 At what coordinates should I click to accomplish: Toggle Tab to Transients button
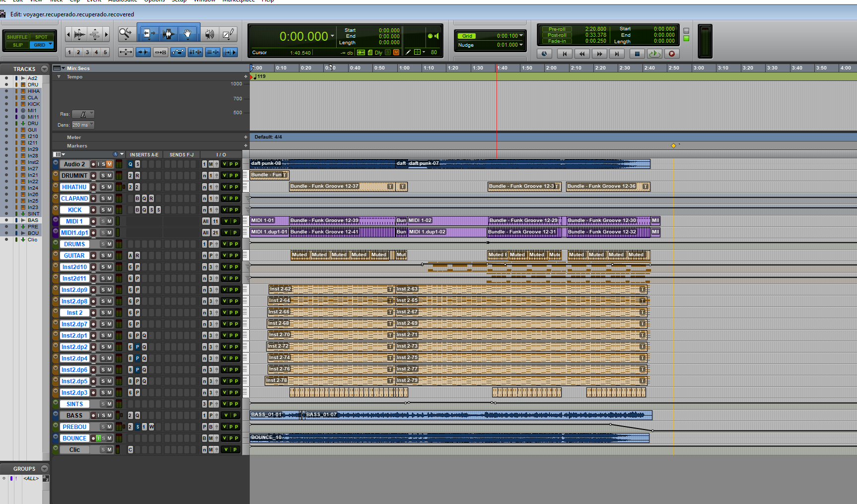coord(143,52)
